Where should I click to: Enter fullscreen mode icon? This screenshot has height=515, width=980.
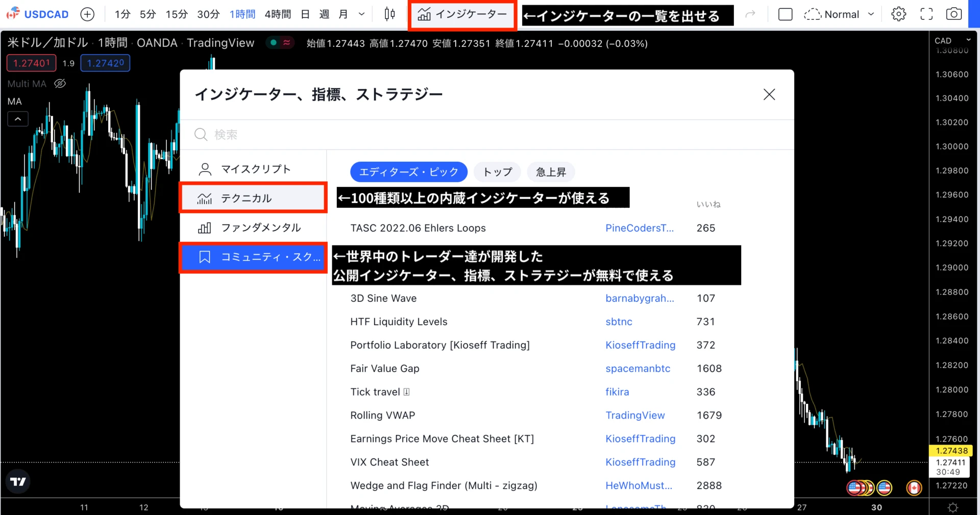point(926,14)
